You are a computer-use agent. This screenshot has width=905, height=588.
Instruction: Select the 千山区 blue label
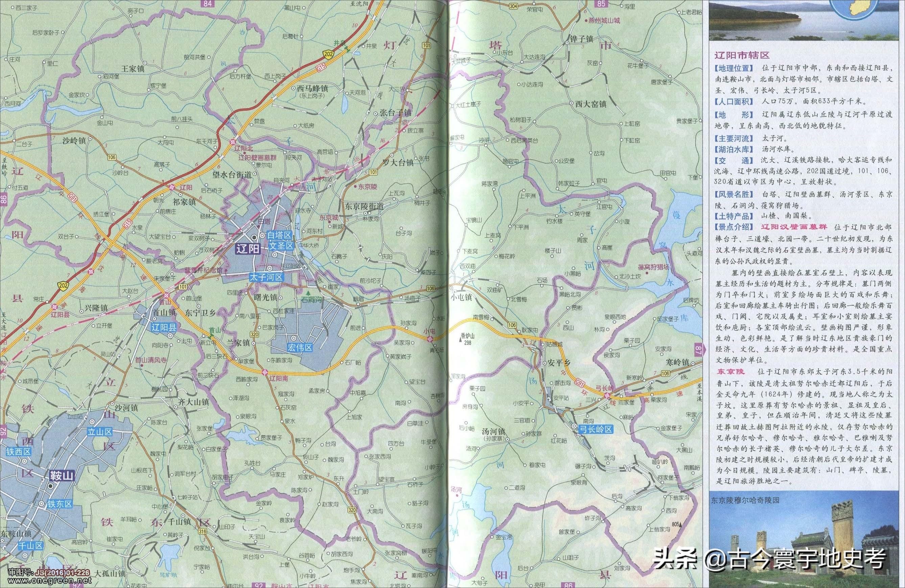coord(30,546)
